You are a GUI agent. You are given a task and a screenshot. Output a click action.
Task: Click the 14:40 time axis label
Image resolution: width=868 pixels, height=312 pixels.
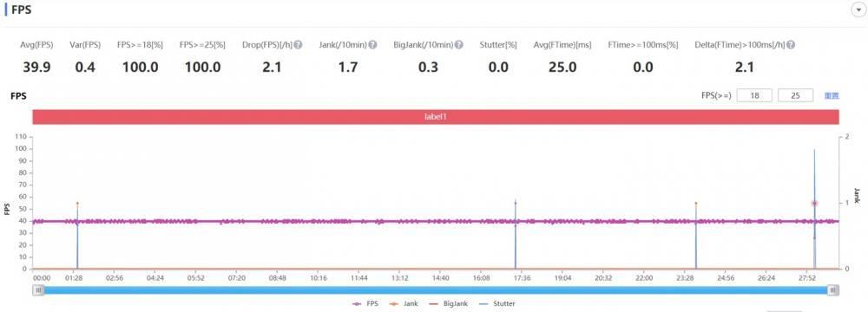(441, 277)
